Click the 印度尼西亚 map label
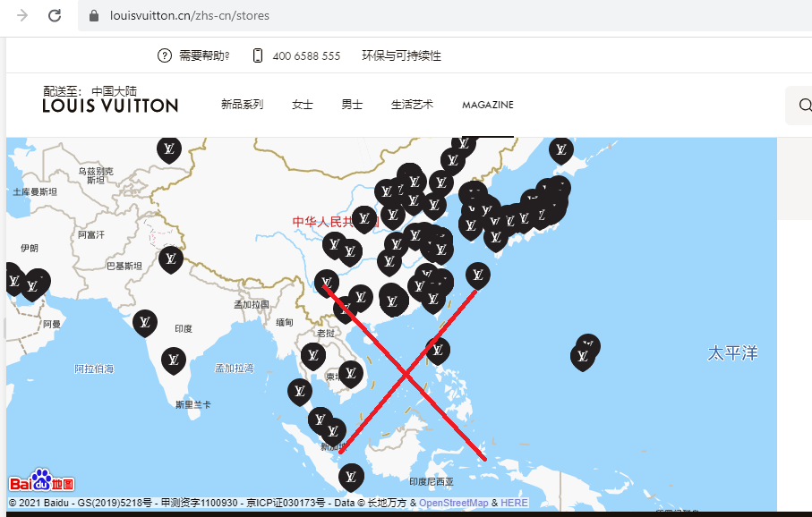The height and width of the screenshot is (517, 812). point(432,482)
